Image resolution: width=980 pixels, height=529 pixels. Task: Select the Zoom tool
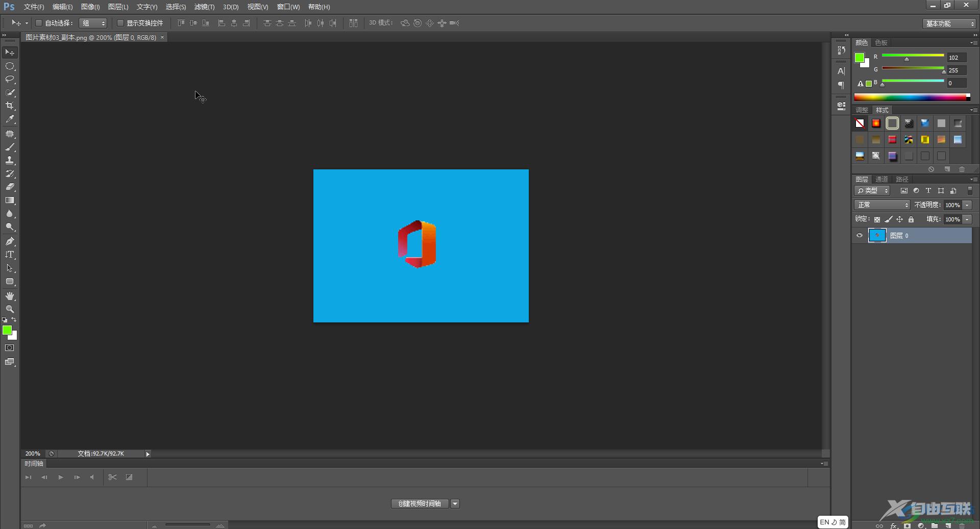pos(10,310)
